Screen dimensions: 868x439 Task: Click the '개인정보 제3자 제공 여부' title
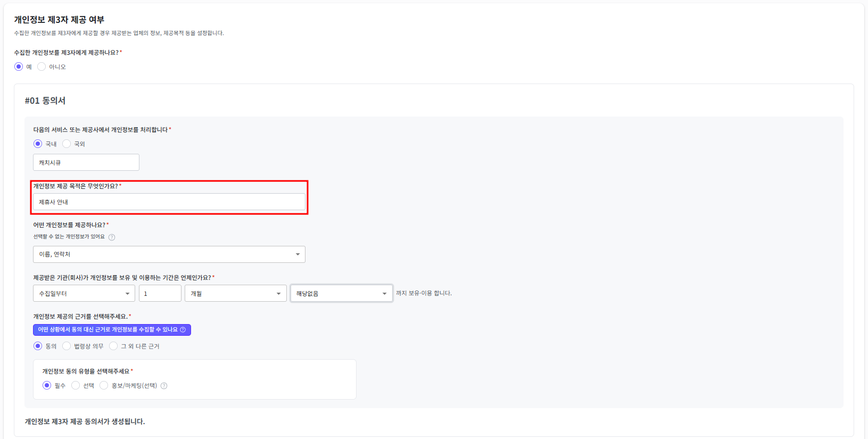pos(59,20)
